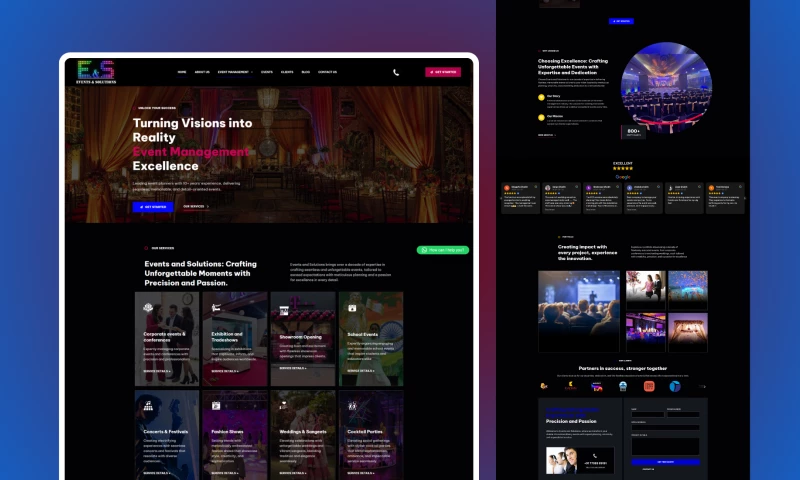The image size is (800, 480).
Task: Follow the More About Us link
Action: (x=547, y=135)
